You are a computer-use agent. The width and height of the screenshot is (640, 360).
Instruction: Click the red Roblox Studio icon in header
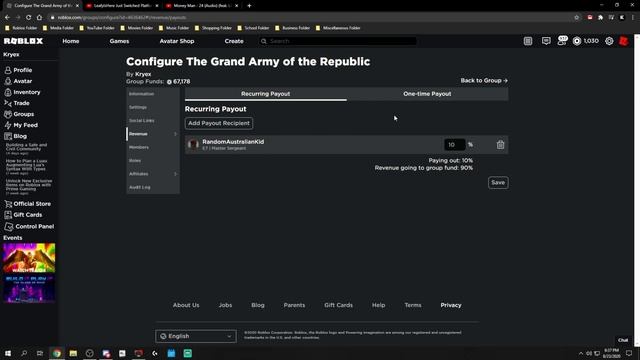pyautogui.click(x=624, y=41)
